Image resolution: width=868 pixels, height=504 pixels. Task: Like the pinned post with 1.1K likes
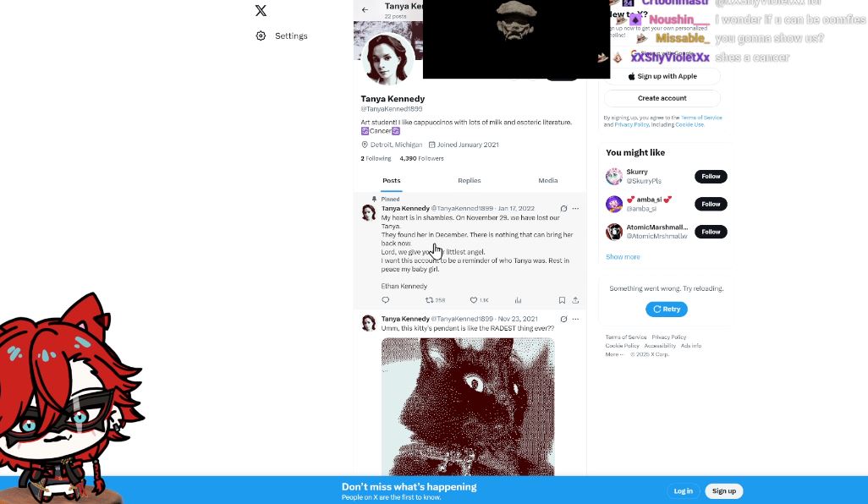[x=474, y=300]
